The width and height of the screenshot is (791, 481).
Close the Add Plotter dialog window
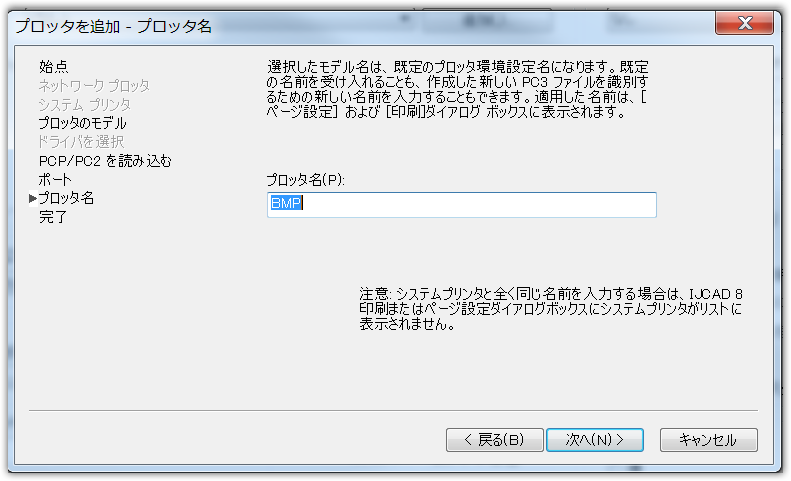click(745, 23)
